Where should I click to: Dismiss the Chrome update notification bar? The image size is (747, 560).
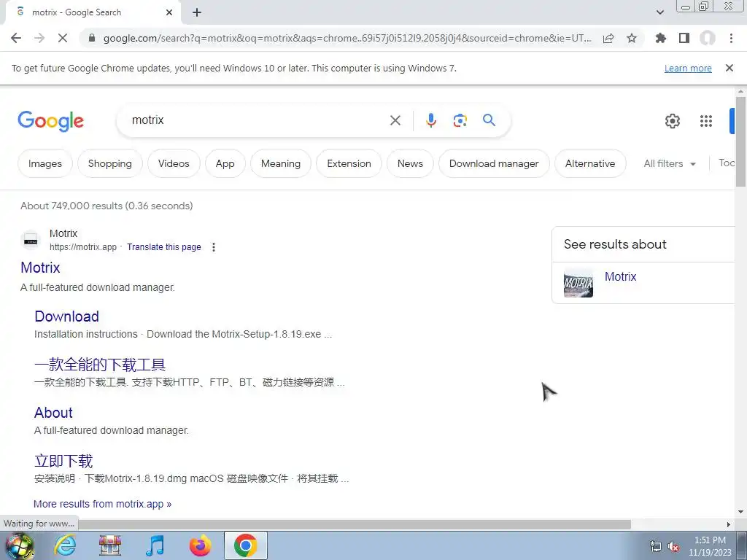click(x=729, y=68)
